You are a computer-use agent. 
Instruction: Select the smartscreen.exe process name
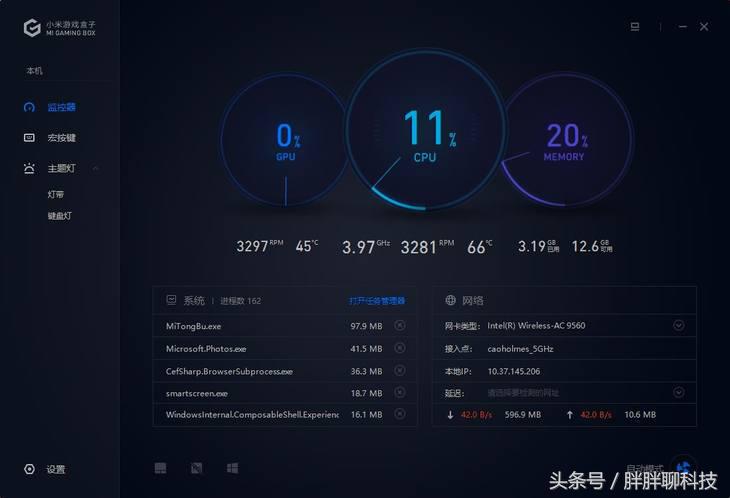pos(196,393)
